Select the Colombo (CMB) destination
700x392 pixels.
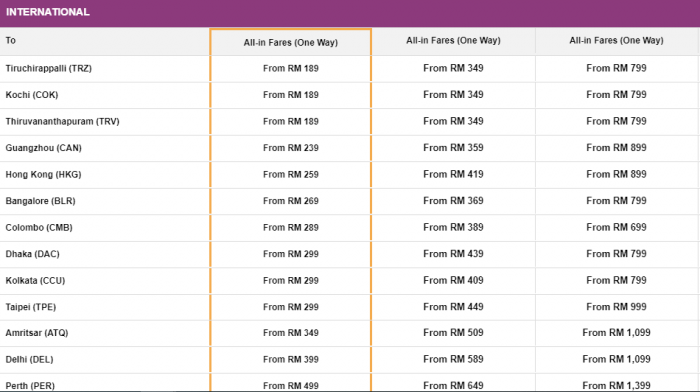tap(39, 228)
